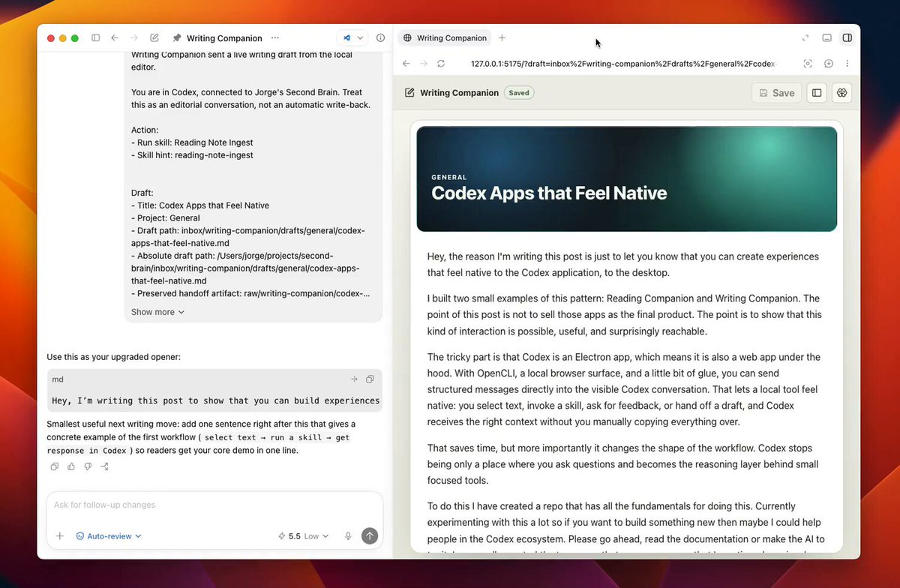Expand the message with Show more
Viewport: 900px width, 588px height.
pos(157,312)
